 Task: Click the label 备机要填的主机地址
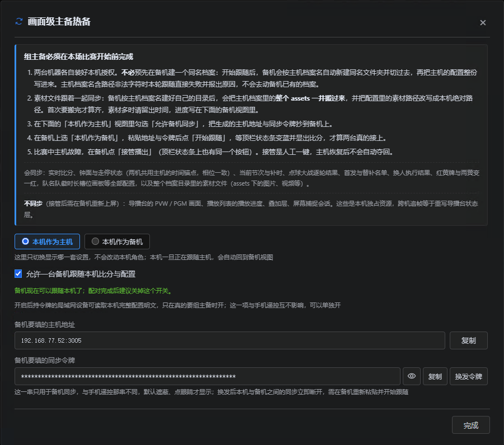[45, 325]
